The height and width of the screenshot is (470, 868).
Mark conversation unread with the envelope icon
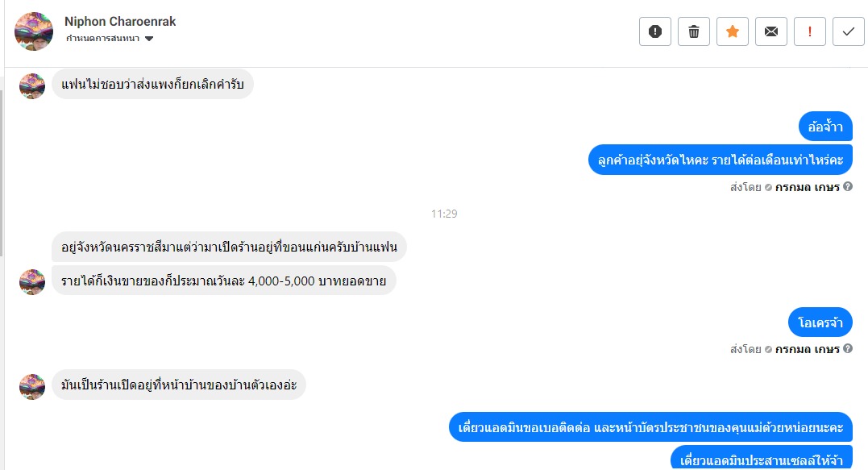coord(771,31)
